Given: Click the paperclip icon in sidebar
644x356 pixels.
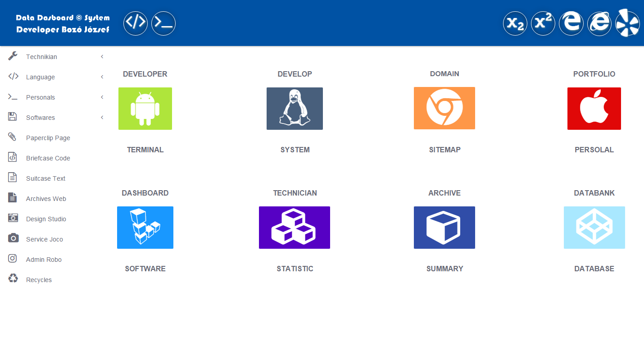Looking at the screenshot, I should tap(13, 137).
